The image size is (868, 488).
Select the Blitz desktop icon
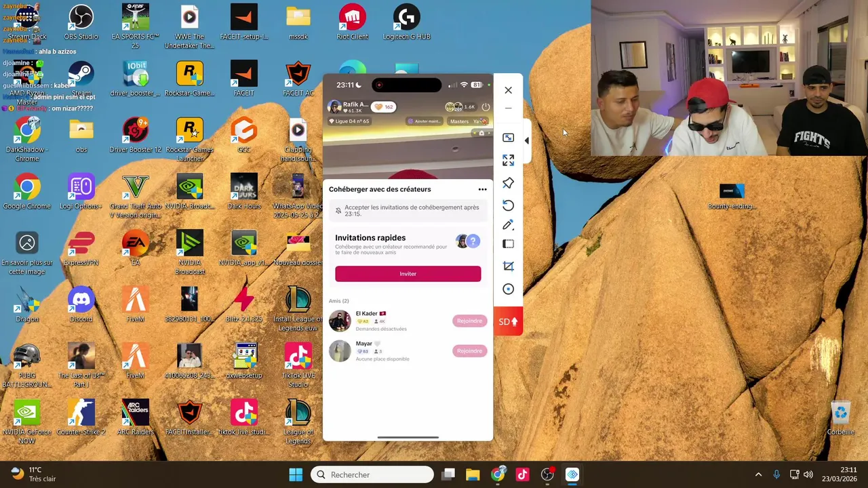(244, 305)
